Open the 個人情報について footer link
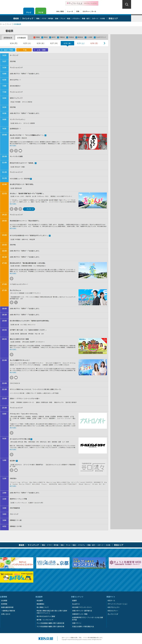This screenshot has width=142, height=644. coord(43,607)
